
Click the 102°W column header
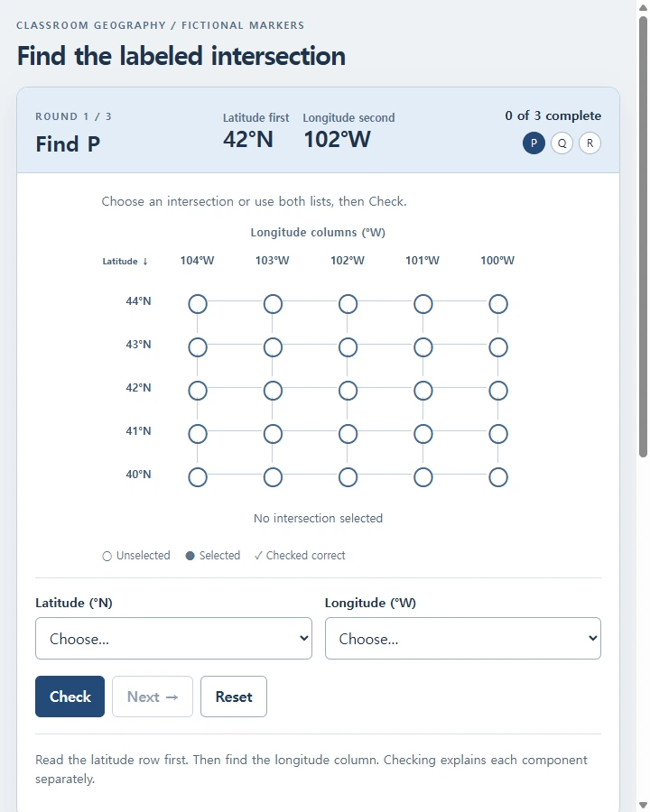(348, 261)
